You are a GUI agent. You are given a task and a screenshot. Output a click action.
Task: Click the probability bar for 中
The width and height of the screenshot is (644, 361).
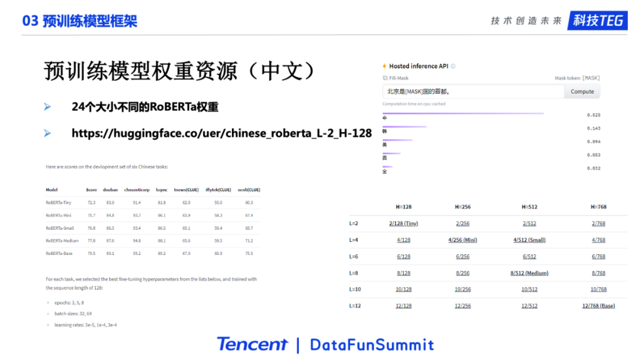pos(463,113)
